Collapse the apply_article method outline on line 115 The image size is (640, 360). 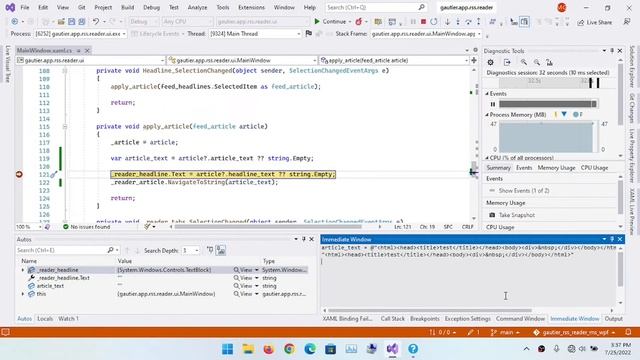(x=65, y=127)
